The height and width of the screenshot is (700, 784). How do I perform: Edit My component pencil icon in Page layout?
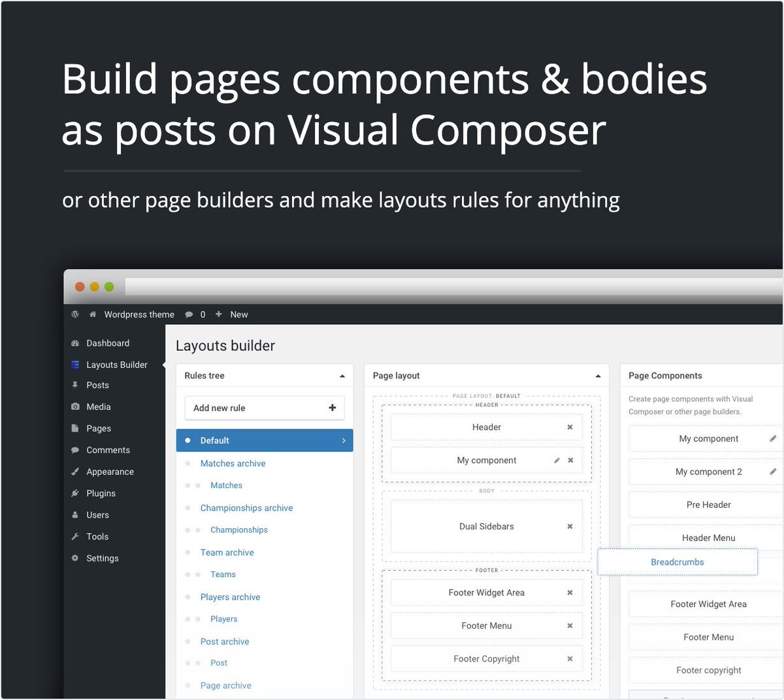(557, 461)
